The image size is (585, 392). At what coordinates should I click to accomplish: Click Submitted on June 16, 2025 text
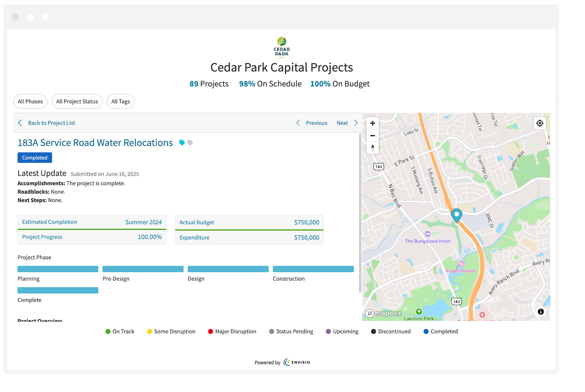coord(105,174)
